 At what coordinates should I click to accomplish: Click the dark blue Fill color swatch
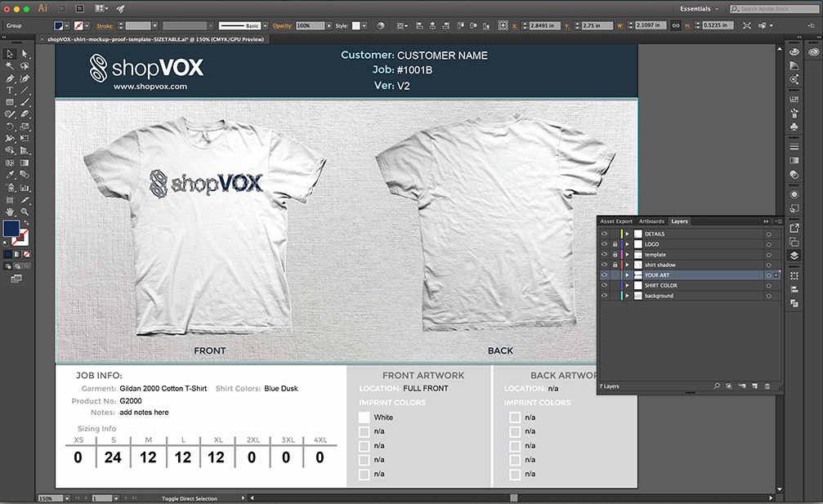(11, 228)
